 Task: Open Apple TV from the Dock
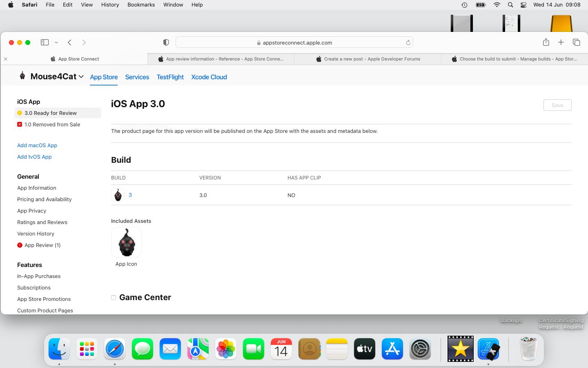(x=365, y=349)
